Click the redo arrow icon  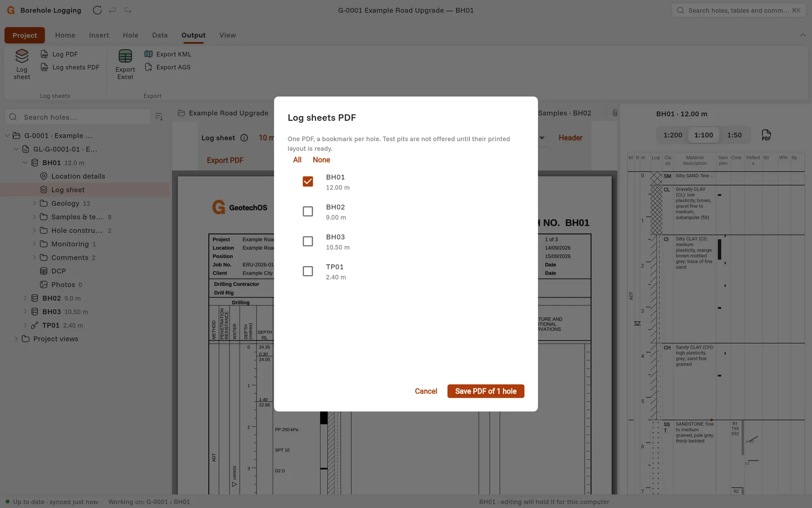128,10
